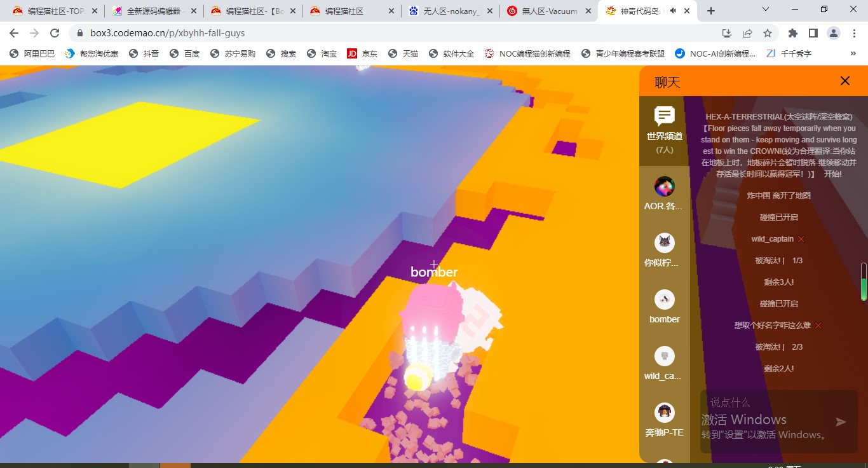Open the browser extensions puzzle icon

(x=792, y=33)
